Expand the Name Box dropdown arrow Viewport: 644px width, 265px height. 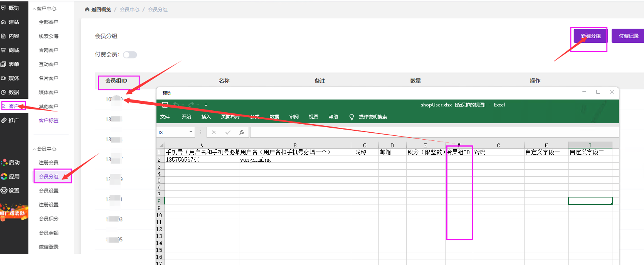point(191,132)
